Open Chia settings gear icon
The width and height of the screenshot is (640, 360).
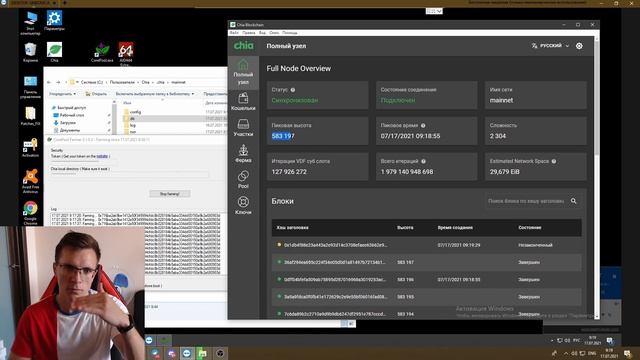579,46
